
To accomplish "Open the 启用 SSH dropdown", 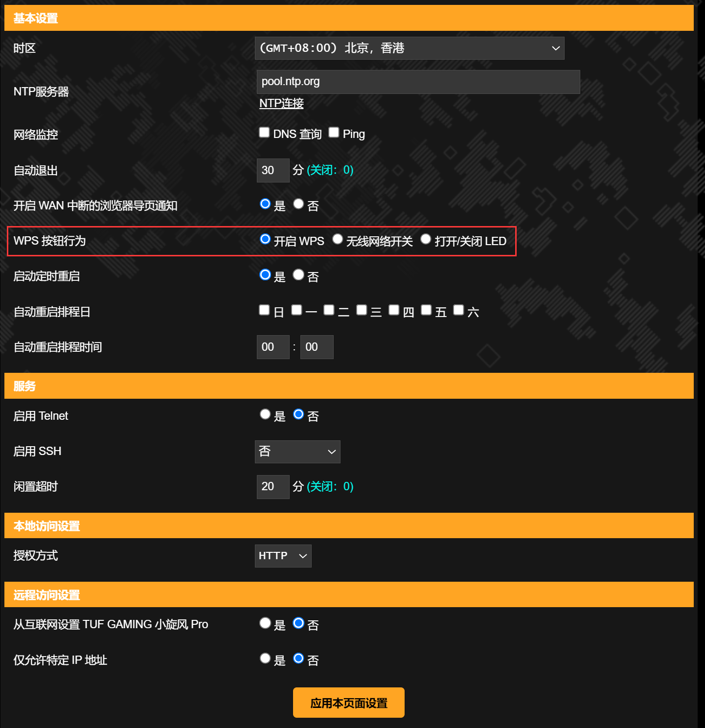I will pyautogui.click(x=297, y=452).
